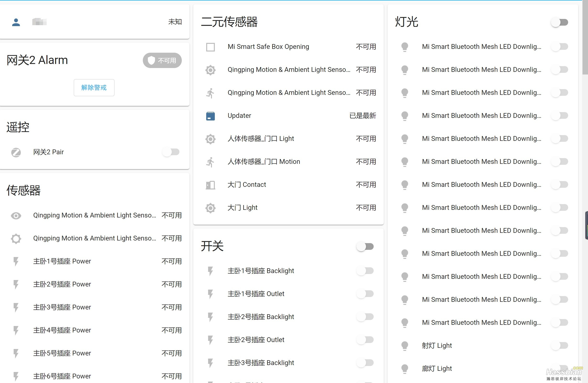Click flash icon next to 主卧3号插座 Power
Screen dimensions: 588x383
point(16,308)
